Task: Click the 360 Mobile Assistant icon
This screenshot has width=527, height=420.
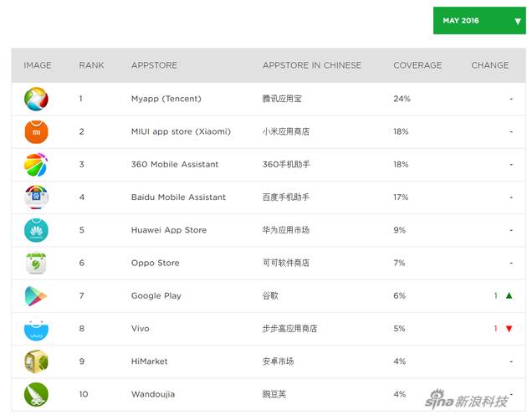Action: (36, 165)
